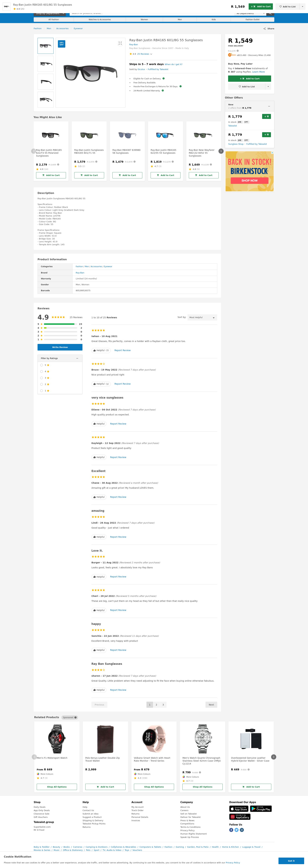Open the Fashion Outlet tab
This screenshot has height=868, width=308.
pos(252,20)
